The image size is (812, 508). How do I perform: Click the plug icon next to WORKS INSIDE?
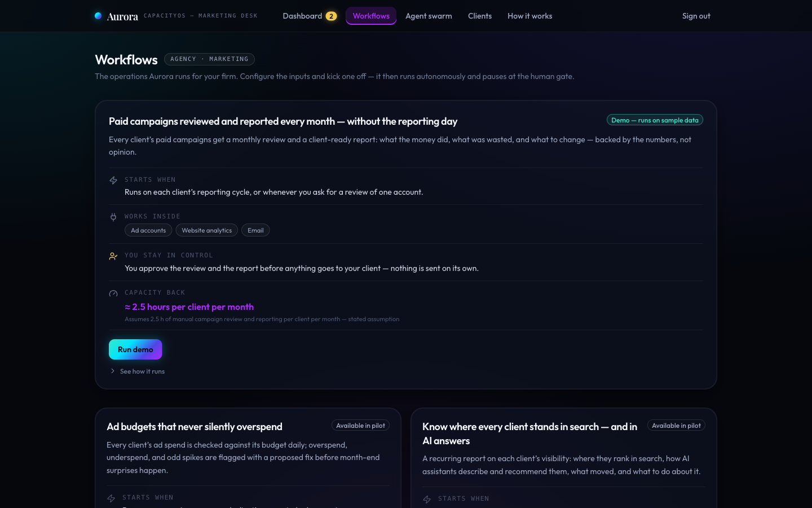pos(113,217)
